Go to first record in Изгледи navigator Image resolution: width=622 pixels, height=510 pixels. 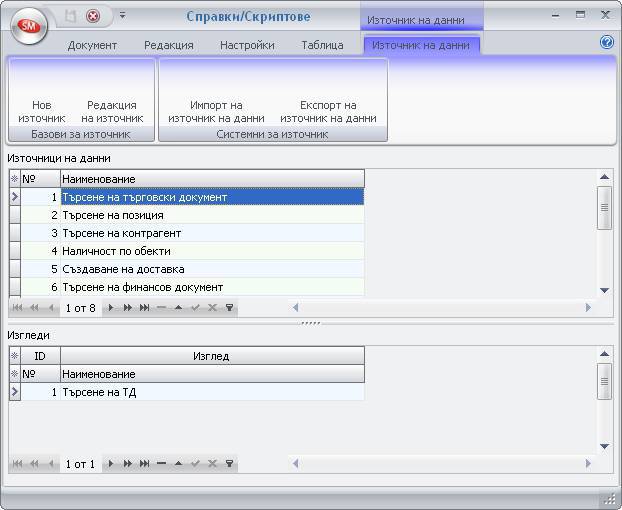pyautogui.click(x=17, y=463)
